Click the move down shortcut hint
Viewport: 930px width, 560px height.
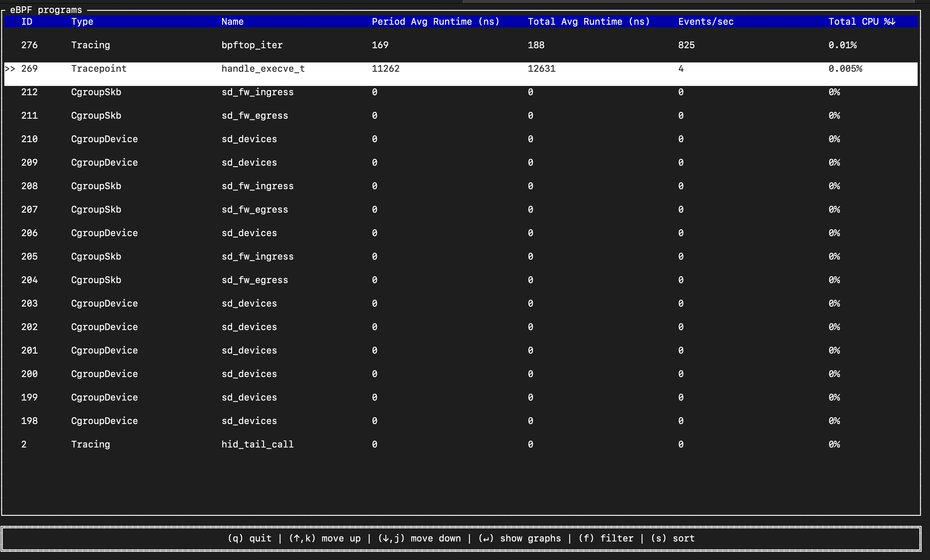(419, 538)
